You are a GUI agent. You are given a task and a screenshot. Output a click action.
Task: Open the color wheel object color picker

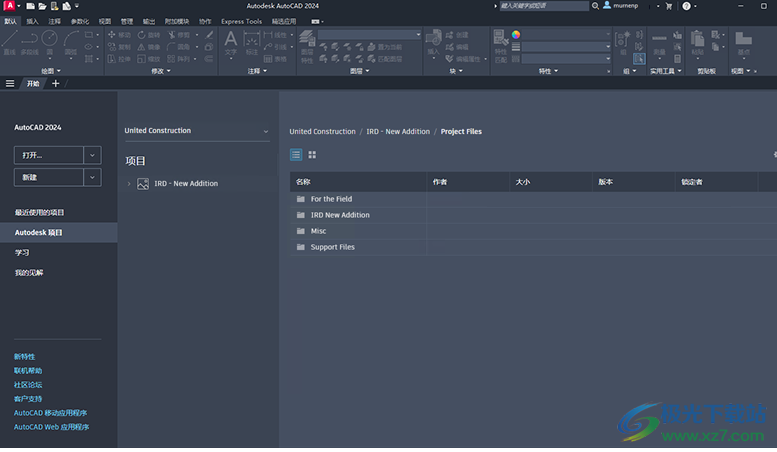click(x=516, y=34)
